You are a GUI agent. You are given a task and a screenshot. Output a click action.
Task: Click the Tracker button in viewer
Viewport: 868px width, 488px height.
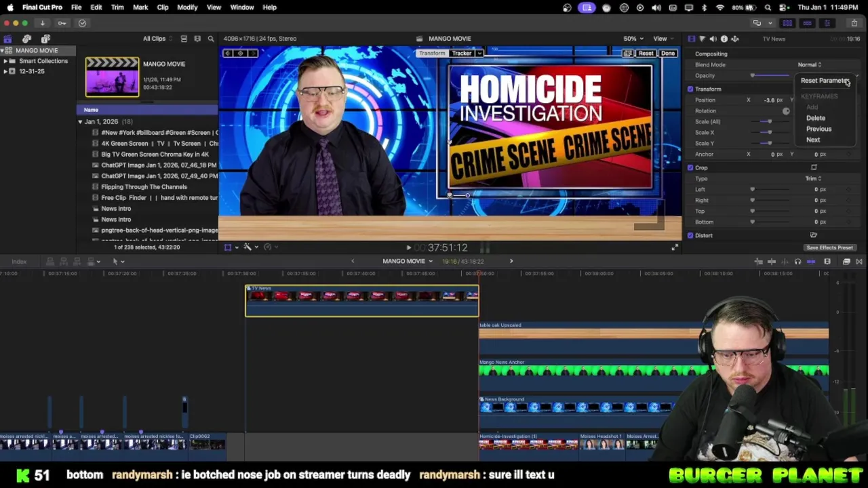(x=462, y=53)
